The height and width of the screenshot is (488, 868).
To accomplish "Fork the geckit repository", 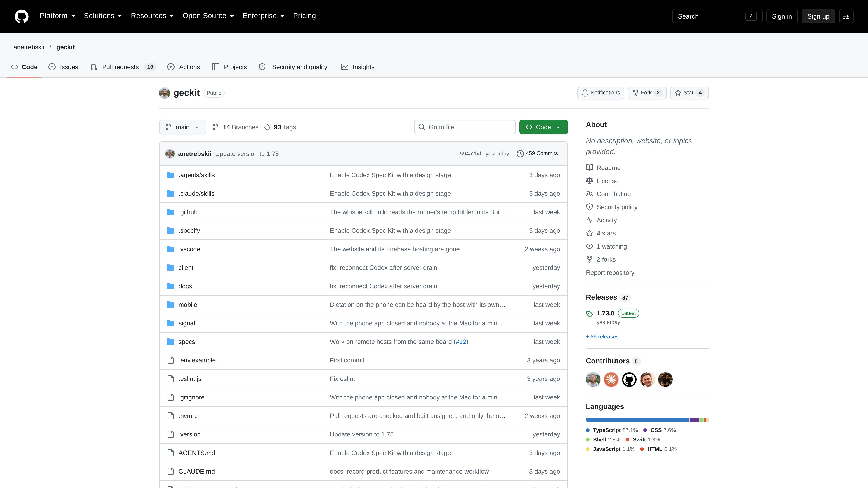I will click(x=647, y=93).
